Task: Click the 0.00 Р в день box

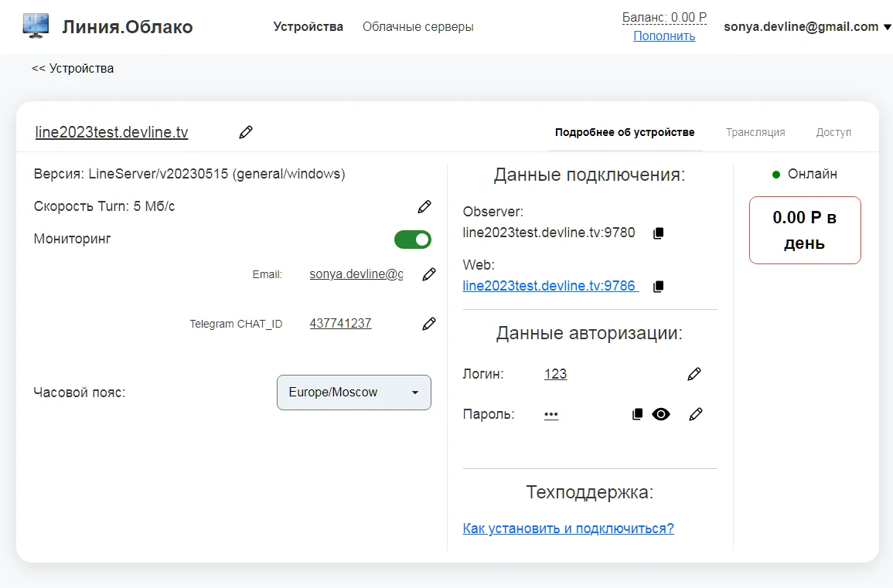Action: [805, 230]
